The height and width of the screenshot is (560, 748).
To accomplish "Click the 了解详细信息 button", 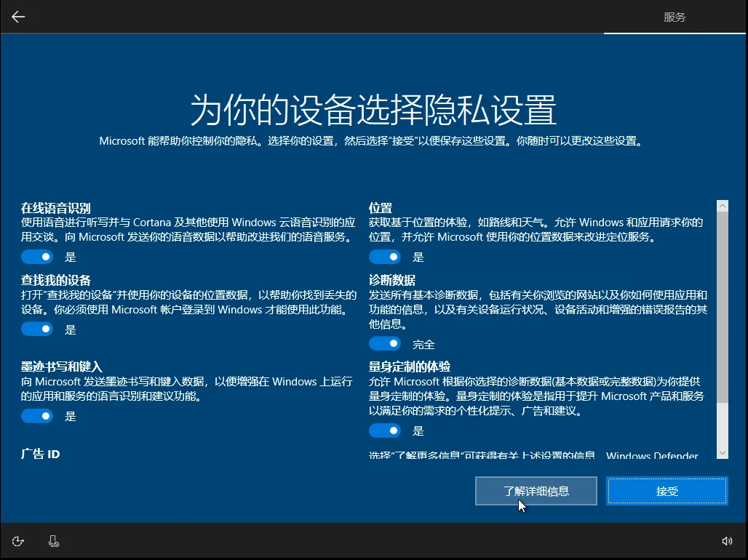I will (x=536, y=491).
